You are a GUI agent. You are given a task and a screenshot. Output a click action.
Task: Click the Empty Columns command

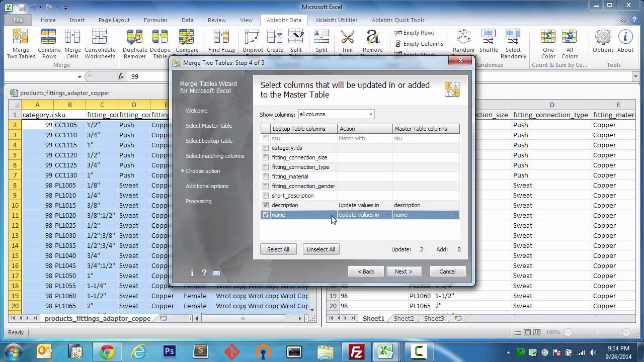click(419, 44)
